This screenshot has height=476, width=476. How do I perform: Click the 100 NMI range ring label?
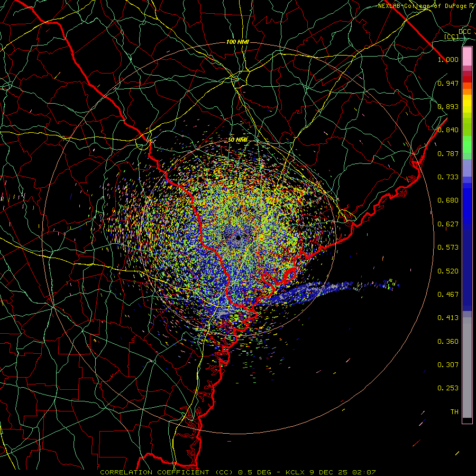pyautogui.click(x=237, y=42)
